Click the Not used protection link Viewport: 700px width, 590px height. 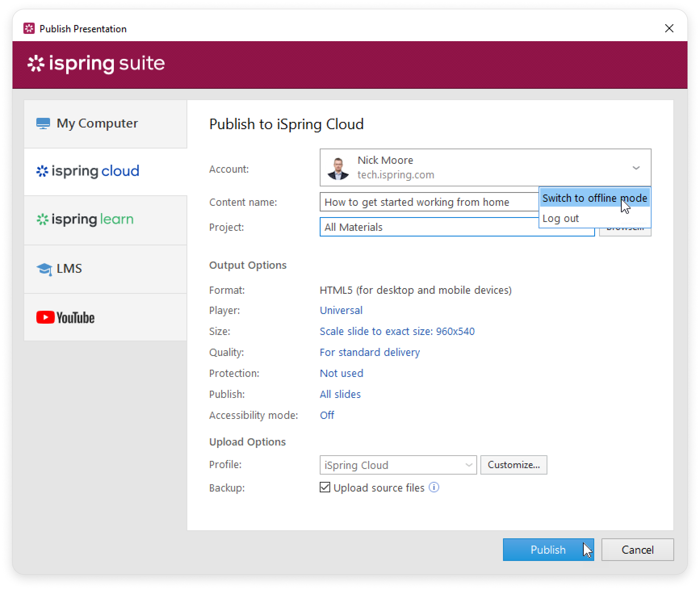tap(342, 373)
